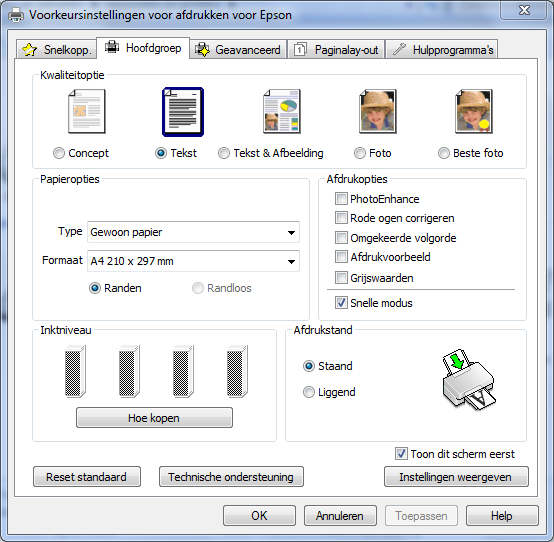Screen dimensions: 554x542
Task: Enable the PhotoEnhance checkbox
Action: (x=341, y=199)
